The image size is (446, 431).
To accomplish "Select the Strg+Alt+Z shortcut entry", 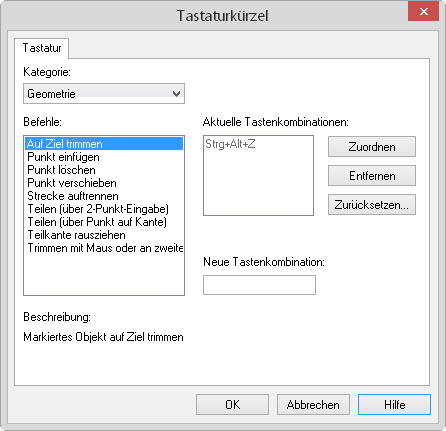I will click(x=230, y=144).
